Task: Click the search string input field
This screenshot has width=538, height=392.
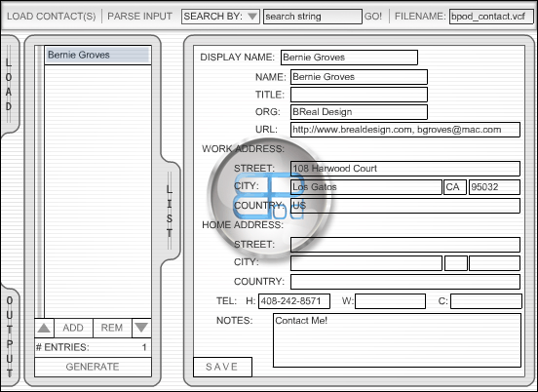Action: pos(313,17)
